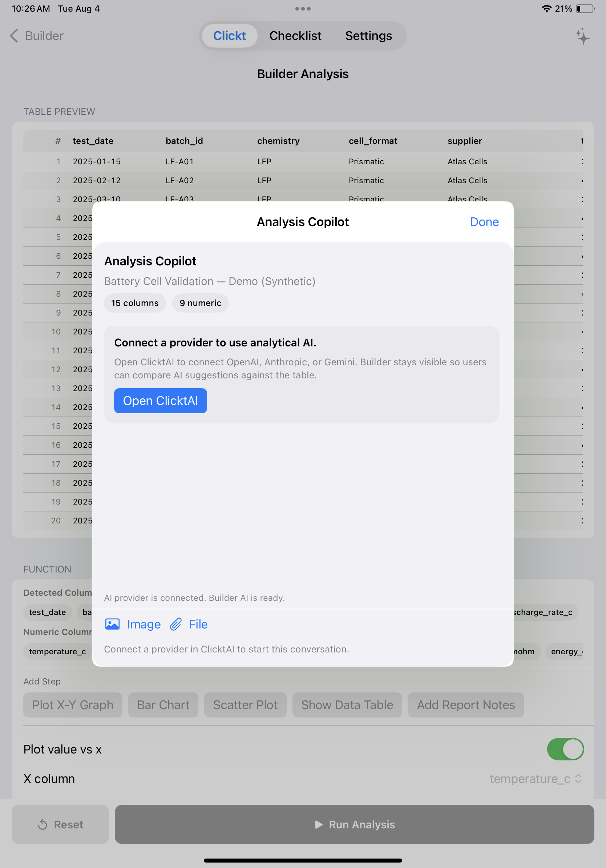Select the 2025-02-12 date cell
Screen dimensions: 606x868
pos(97,181)
